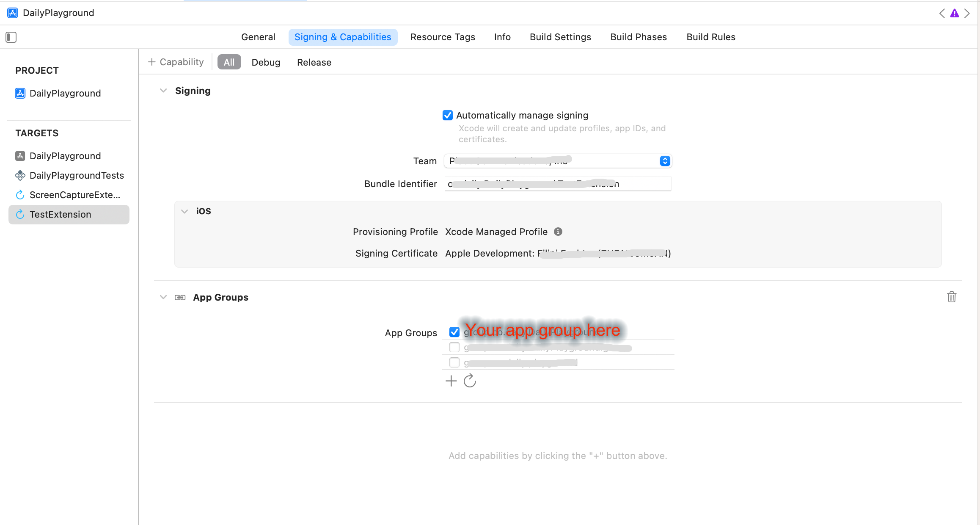The height and width of the screenshot is (525, 980).
Task: Open the Team dropdown selector
Action: click(664, 161)
